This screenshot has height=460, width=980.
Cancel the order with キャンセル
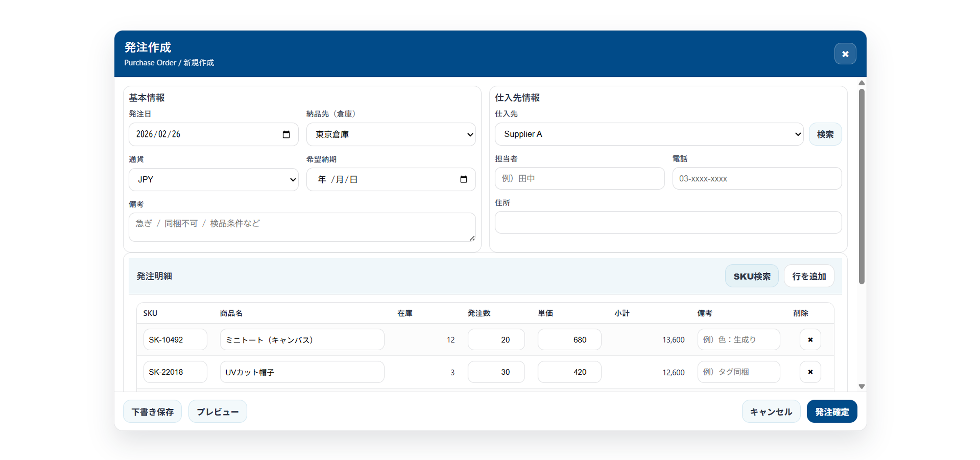pyautogui.click(x=771, y=411)
